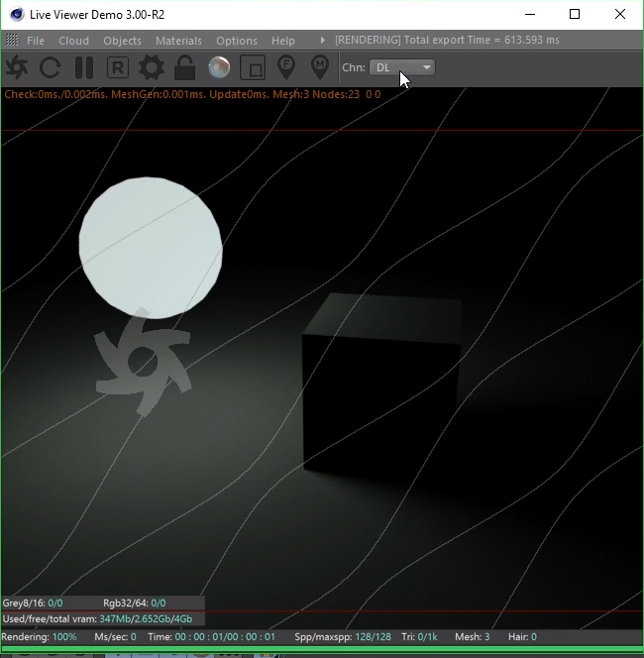Screen dimensions: 644x658
Task: Click the Time 00:00:01 status
Action: tap(211, 637)
